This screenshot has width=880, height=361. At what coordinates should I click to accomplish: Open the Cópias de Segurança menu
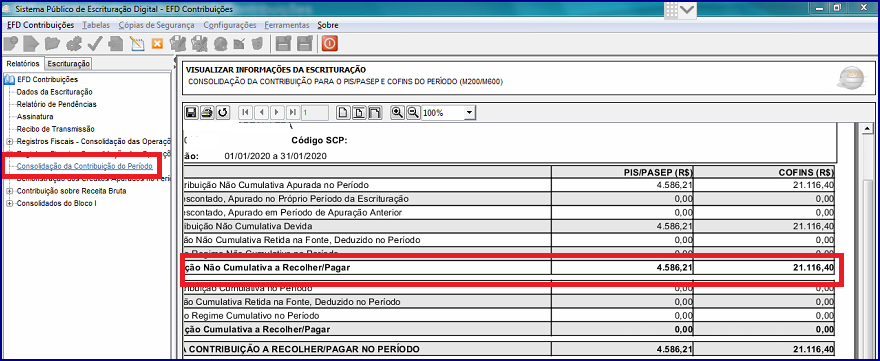pos(156,25)
